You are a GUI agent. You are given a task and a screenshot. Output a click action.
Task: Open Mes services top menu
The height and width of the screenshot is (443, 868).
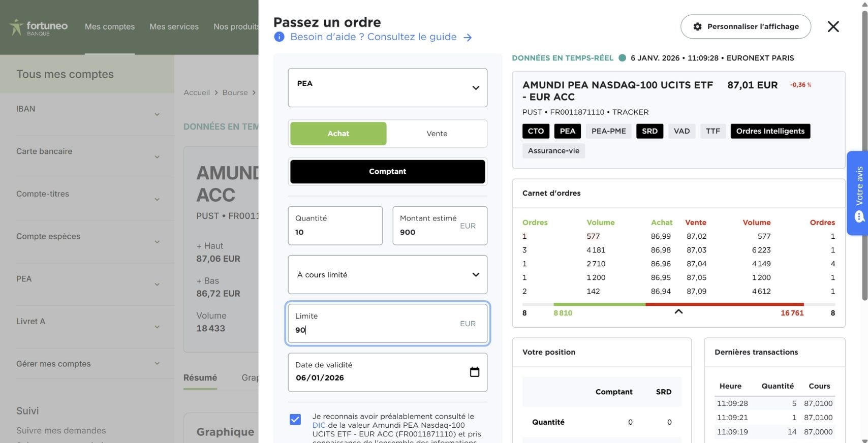point(174,26)
